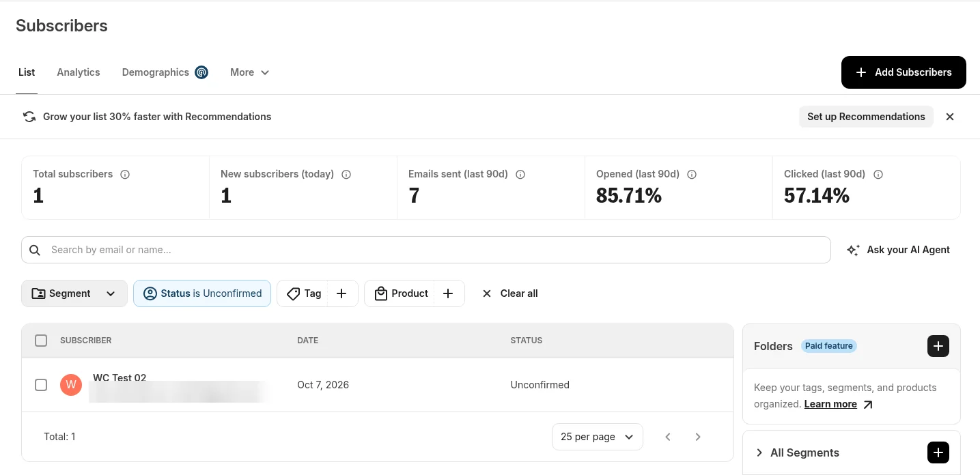The image size is (980, 475).
Task: Click the Status is Unconfirmed filter
Action: click(x=202, y=293)
